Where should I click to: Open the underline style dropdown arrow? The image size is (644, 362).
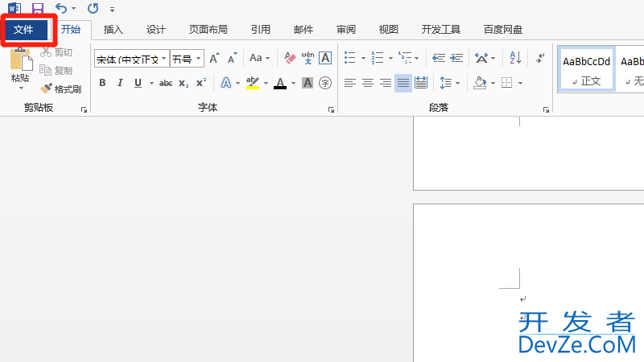coord(151,84)
